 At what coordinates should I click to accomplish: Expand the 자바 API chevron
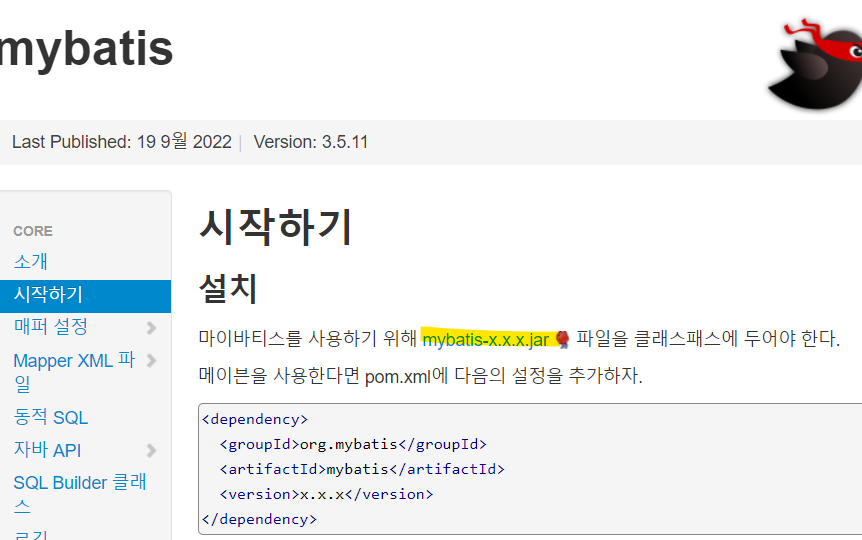[152, 451]
